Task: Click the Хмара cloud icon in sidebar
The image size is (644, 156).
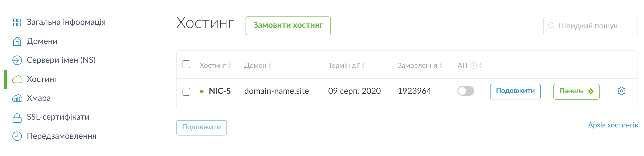Action: [17, 98]
